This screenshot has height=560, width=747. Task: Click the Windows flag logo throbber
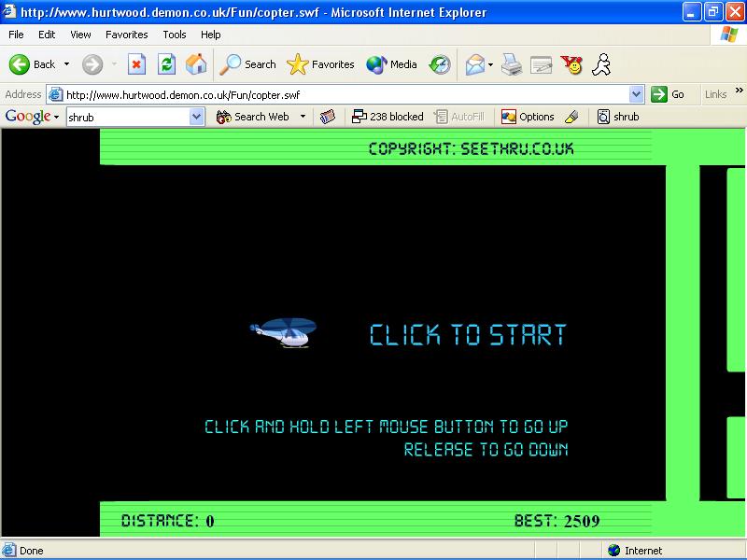pyautogui.click(x=729, y=35)
